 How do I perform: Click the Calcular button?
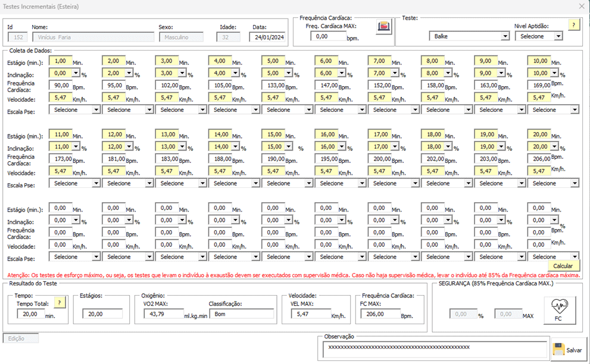click(x=563, y=266)
